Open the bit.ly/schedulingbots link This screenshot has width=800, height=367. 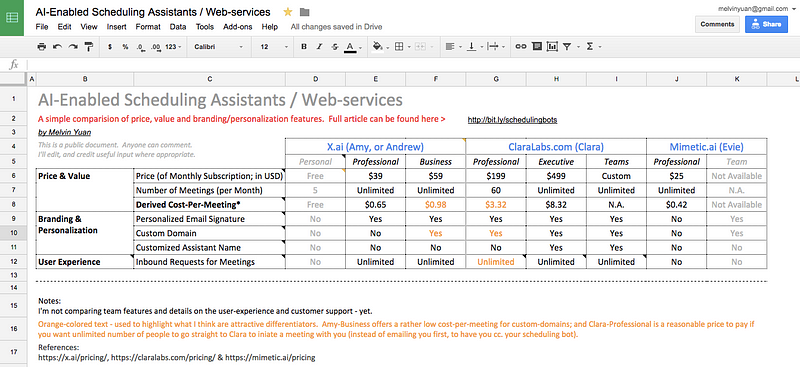(512, 120)
